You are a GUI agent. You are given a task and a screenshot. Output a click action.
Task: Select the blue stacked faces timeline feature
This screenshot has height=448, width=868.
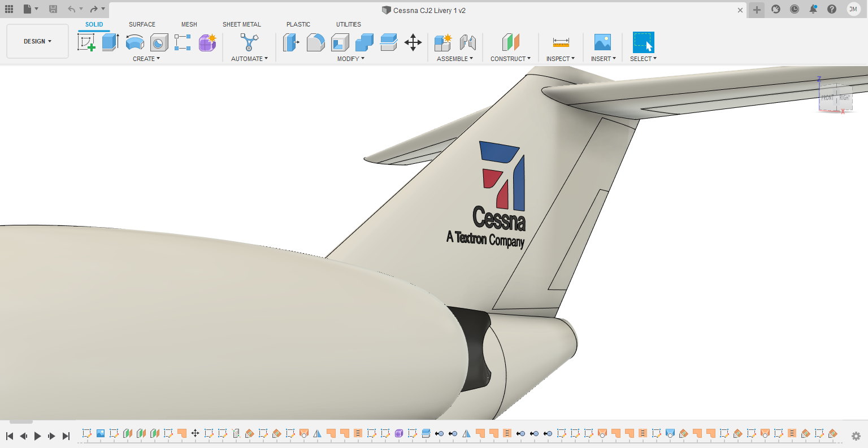point(426,433)
